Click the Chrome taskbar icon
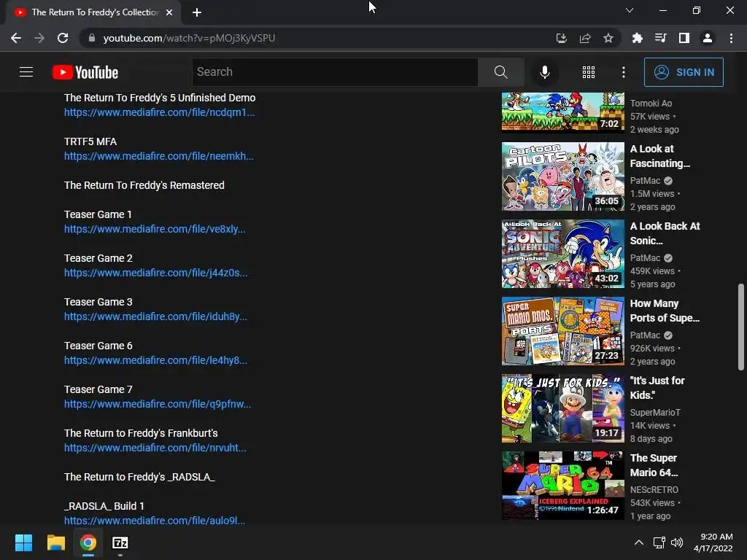The width and height of the screenshot is (747, 560). (x=88, y=542)
